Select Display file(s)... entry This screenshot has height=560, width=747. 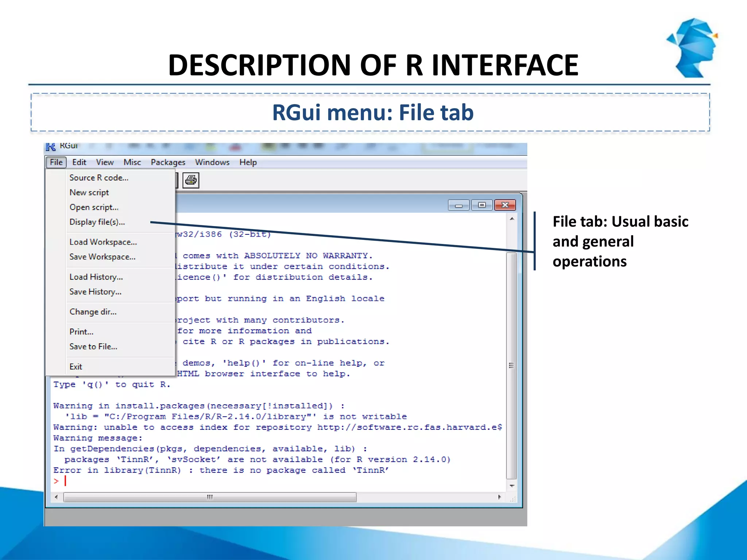[111, 222]
